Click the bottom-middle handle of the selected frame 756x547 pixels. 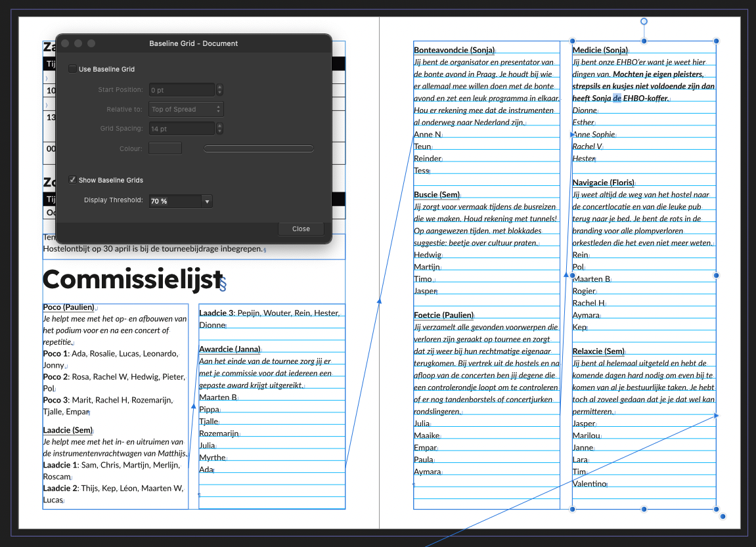point(644,509)
